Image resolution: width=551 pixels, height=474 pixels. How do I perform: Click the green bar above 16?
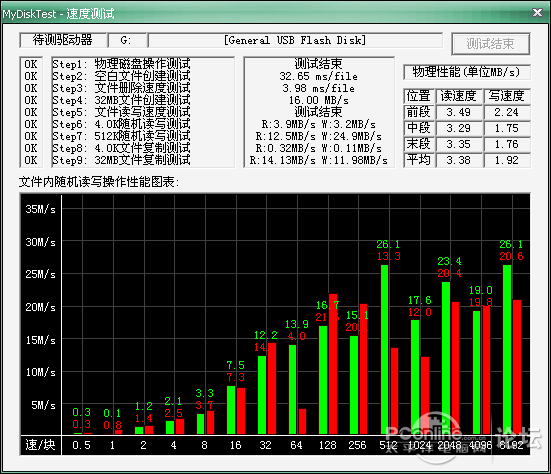(x=231, y=410)
